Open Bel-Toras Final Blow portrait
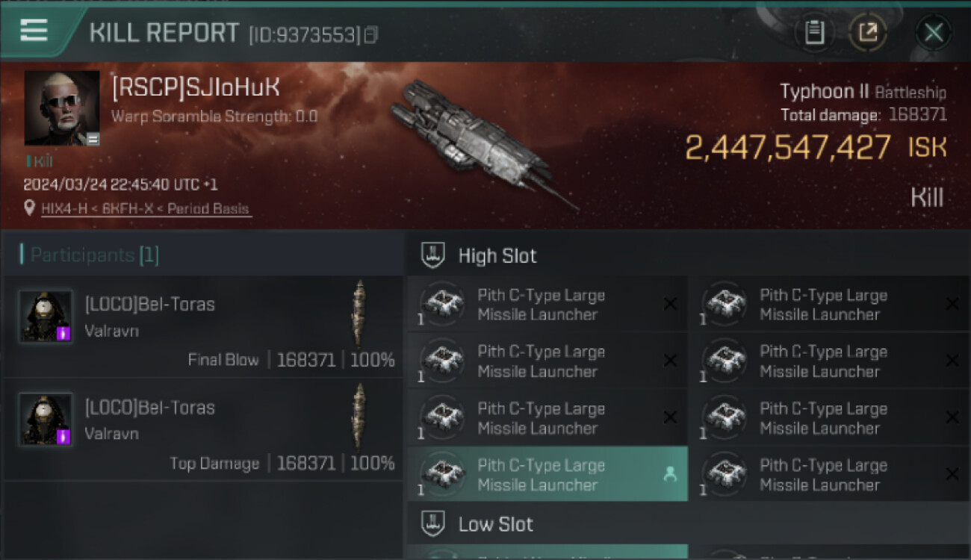This screenshot has height=560, width=971. (x=46, y=316)
